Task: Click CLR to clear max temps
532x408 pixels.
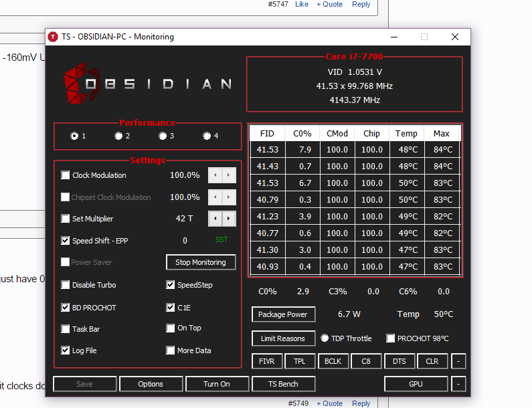Action: coord(432,361)
